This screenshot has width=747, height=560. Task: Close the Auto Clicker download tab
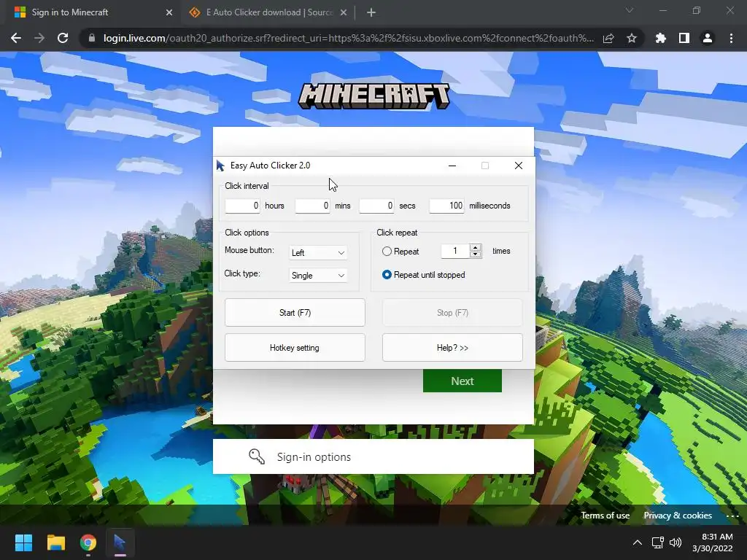pyautogui.click(x=344, y=12)
